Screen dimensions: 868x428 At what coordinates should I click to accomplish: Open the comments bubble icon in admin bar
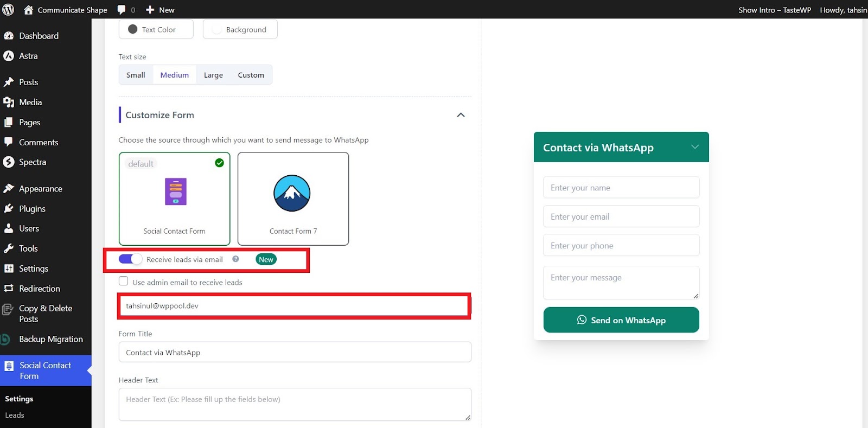point(122,10)
